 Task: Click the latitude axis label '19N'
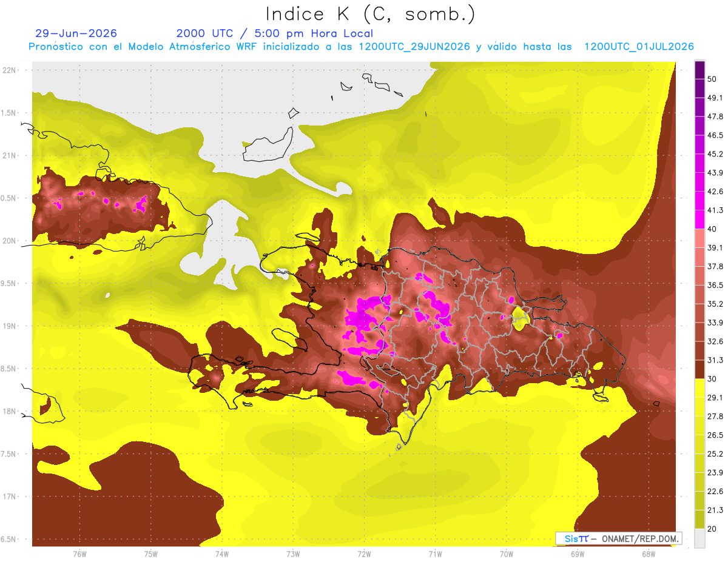point(8,326)
